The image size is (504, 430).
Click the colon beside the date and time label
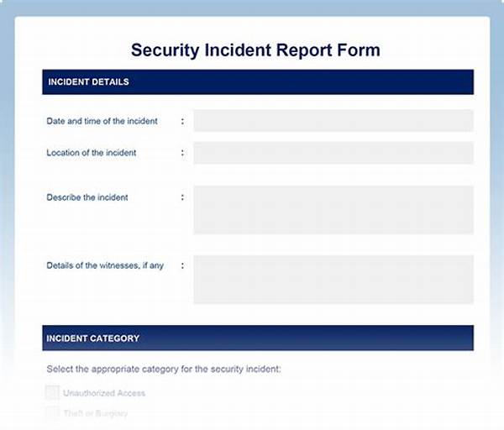(182, 121)
